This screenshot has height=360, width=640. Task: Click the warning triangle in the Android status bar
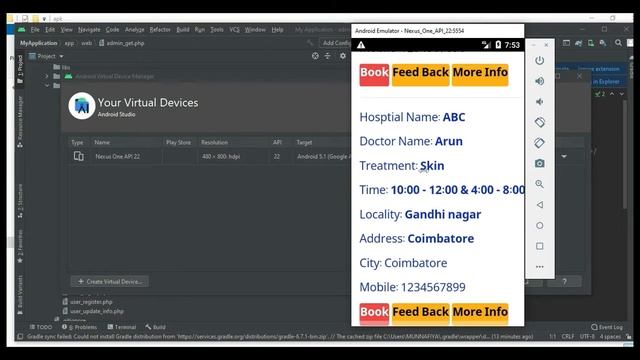coord(361,45)
